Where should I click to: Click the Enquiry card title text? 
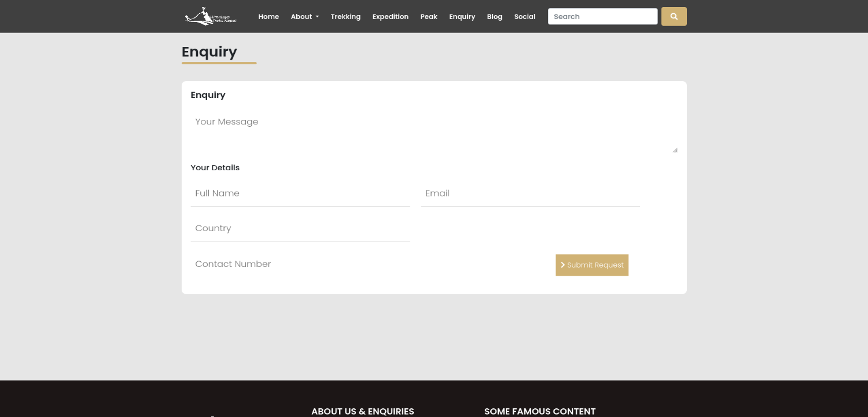click(208, 95)
